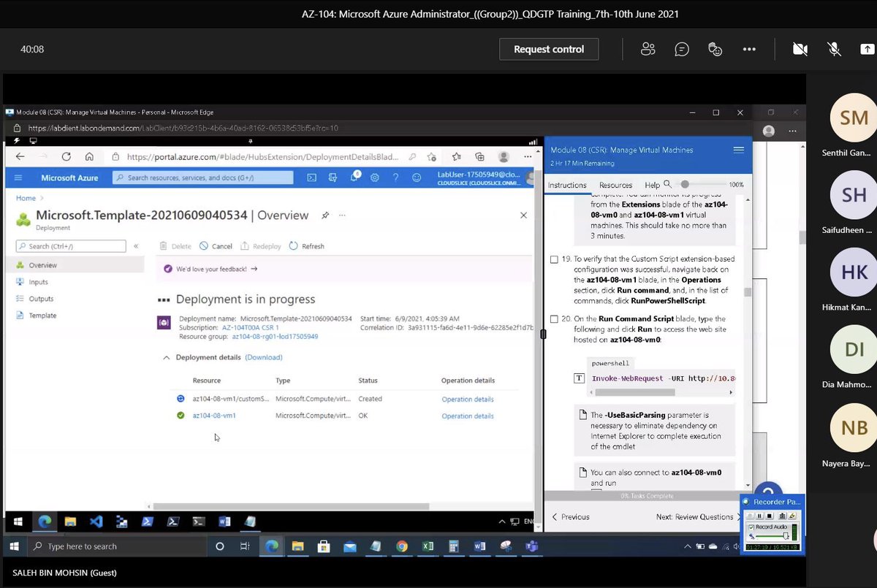Go to Previous lab page
This screenshot has height=588, width=877.
pos(571,516)
